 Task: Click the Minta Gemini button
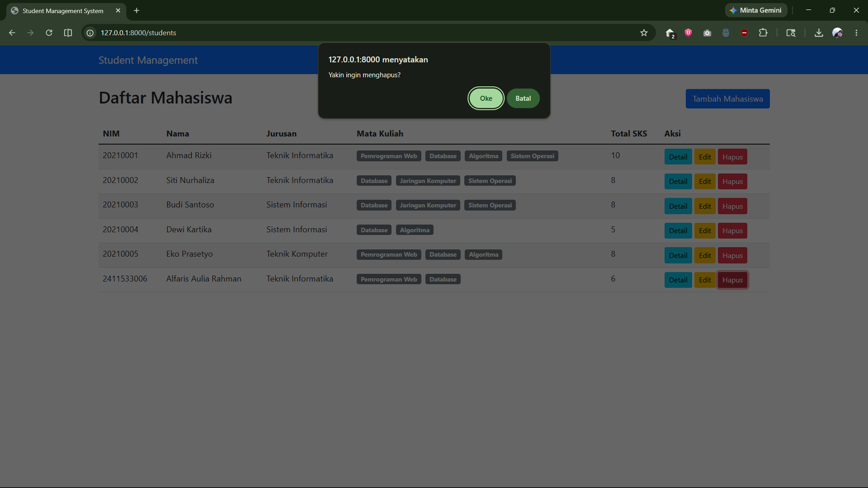[x=756, y=10]
